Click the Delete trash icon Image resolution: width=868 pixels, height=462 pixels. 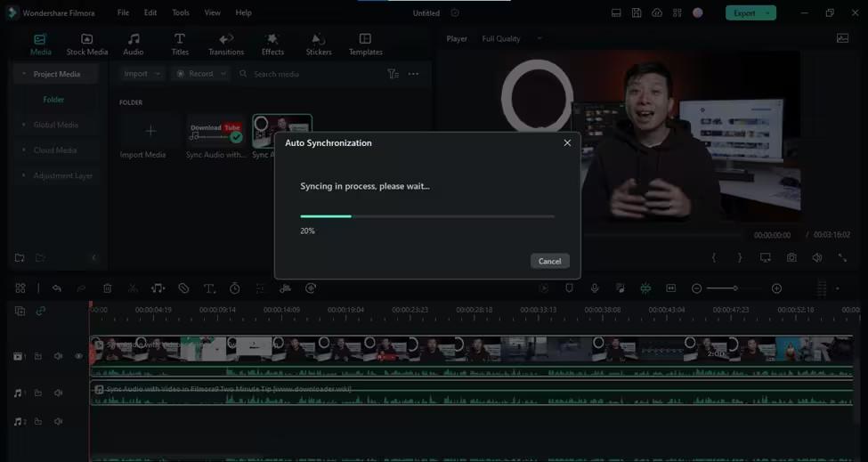[108, 288]
